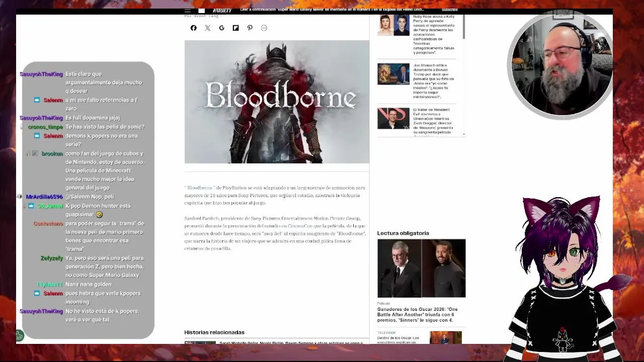Click the Bloodborne article hero image
The width and height of the screenshot is (644, 362).
pos(277,102)
